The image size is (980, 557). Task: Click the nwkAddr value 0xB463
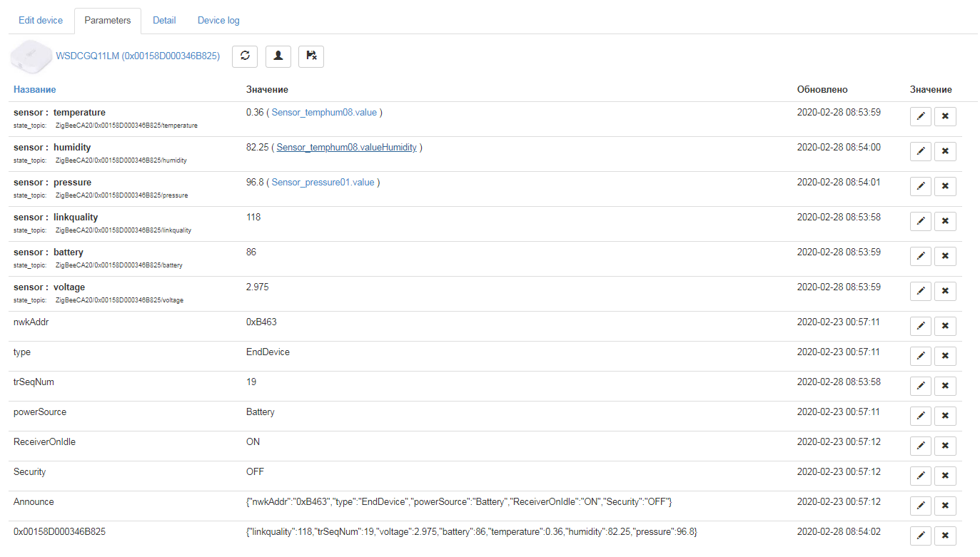(261, 322)
